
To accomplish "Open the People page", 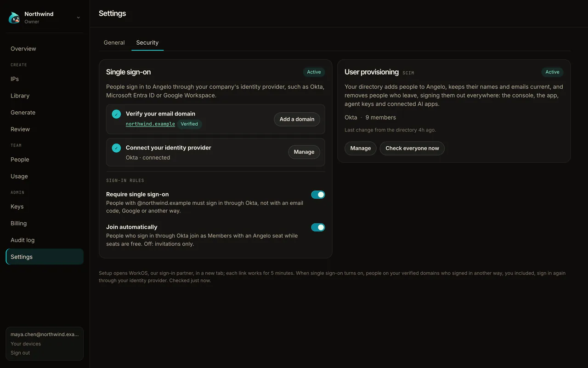I will pyautogui.click(x=45, y=160).
